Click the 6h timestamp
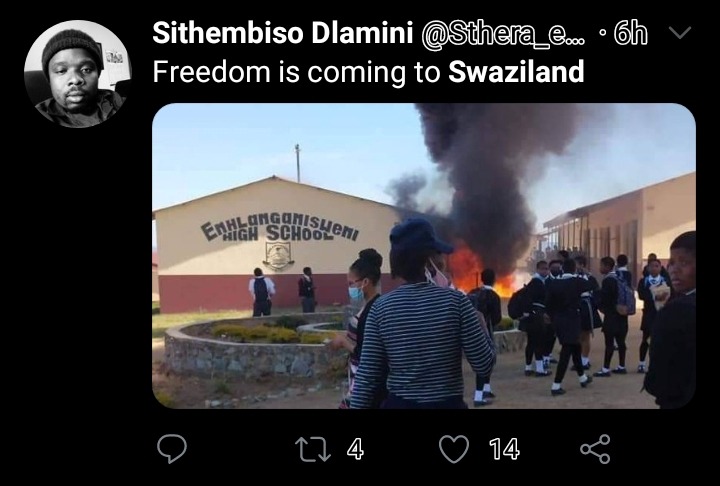This screenshot has height=486, width=720. (630, 33)
